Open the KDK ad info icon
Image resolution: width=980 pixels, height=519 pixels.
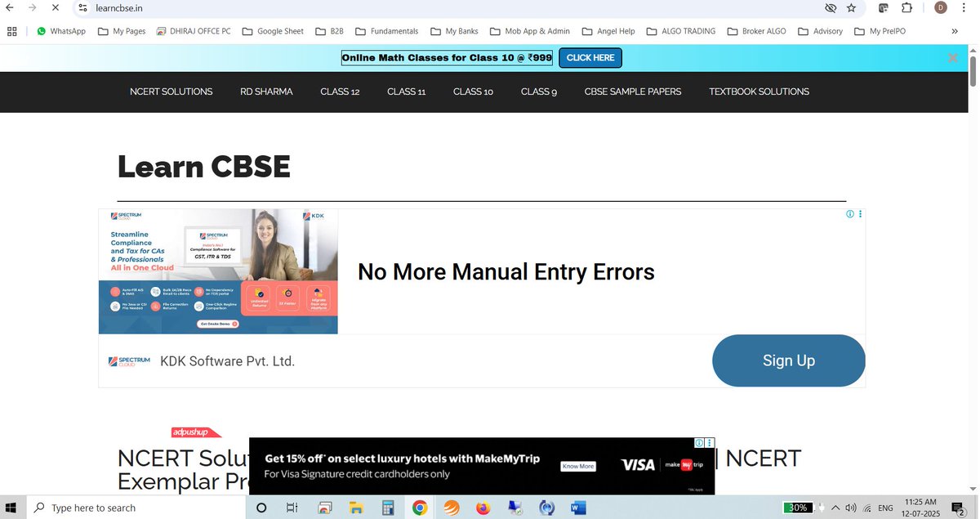[850, 214]
